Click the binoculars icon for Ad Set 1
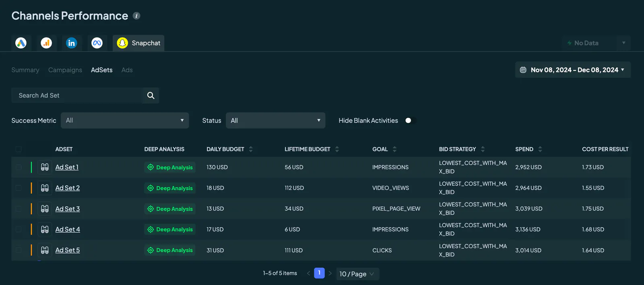Viewport: 644px width, 285px height. pyautogui.click(x=45, y=167)
